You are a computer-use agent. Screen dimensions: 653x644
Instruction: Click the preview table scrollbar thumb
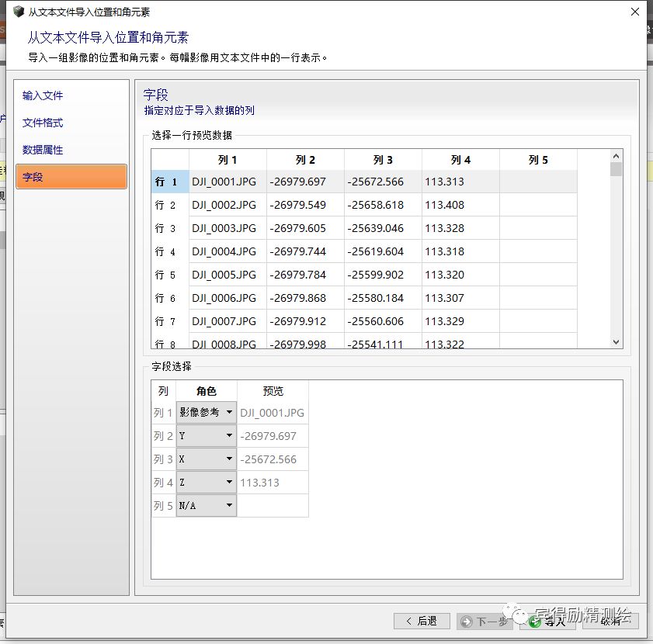(616, 169)
